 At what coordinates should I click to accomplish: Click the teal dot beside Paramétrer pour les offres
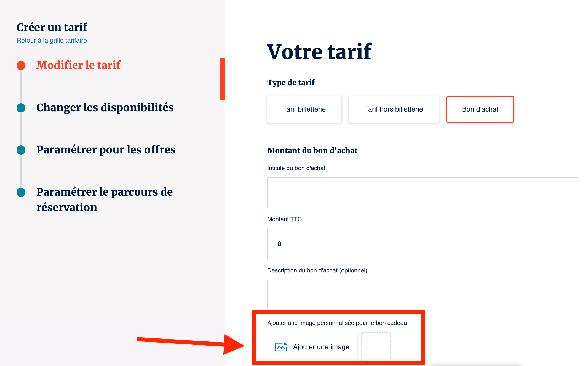tap(21, 150)
